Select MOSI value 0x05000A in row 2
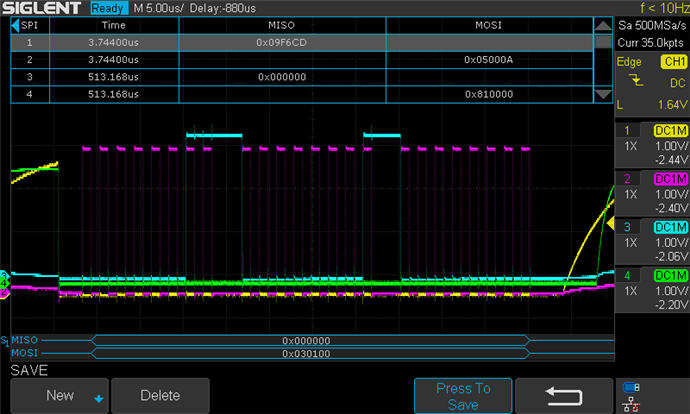This screenshot has width=690, height=414. 488,60
